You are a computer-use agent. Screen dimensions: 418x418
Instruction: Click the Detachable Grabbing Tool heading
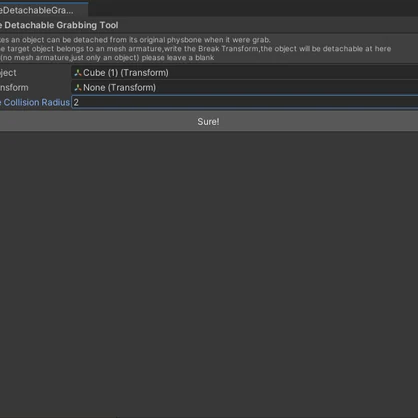point(59,25)
